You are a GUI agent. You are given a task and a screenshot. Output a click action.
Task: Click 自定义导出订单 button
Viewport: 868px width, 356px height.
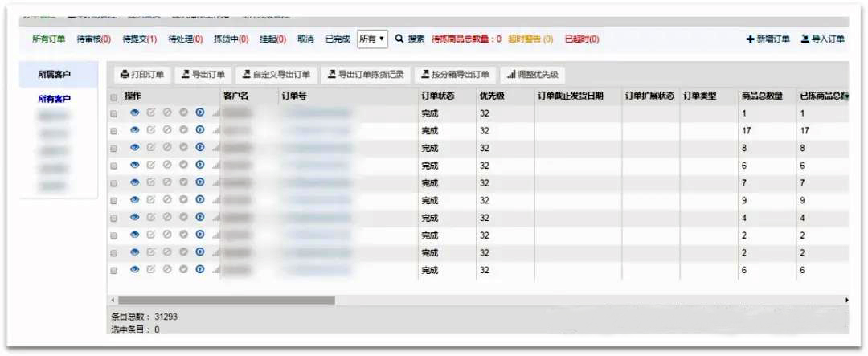tap(276, 75)
